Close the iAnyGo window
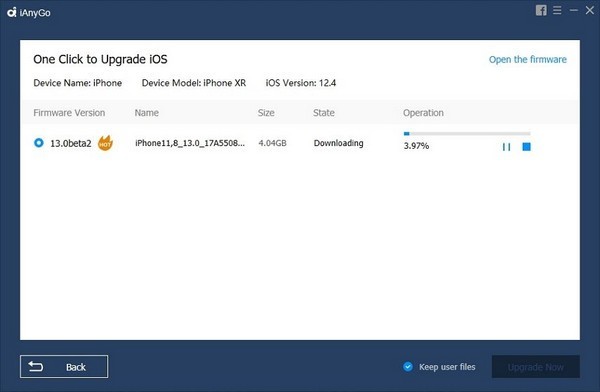 (590, 10)
